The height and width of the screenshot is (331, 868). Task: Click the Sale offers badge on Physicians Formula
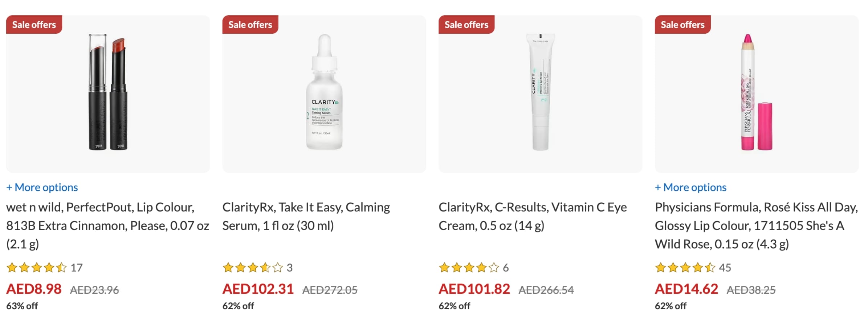coord(682,25)
